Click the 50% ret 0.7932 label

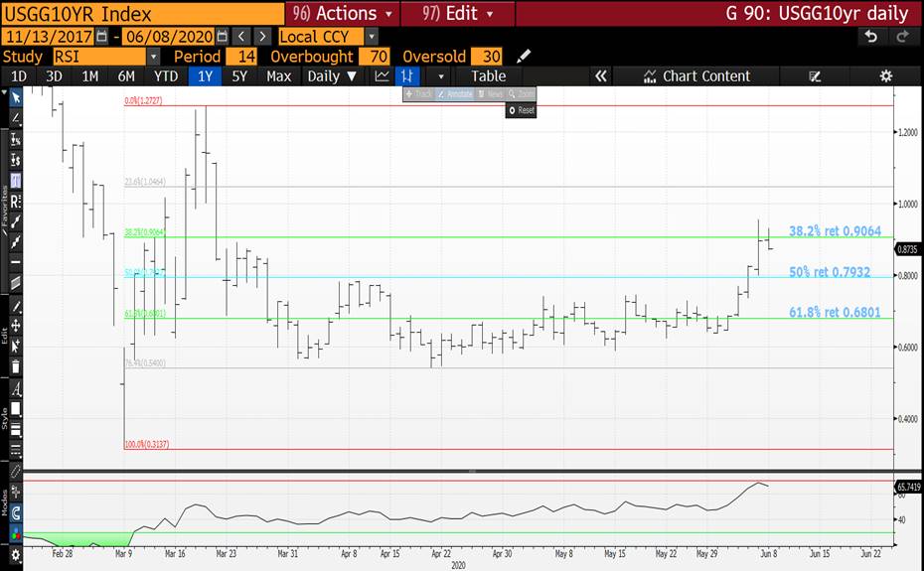coord(830,272)
